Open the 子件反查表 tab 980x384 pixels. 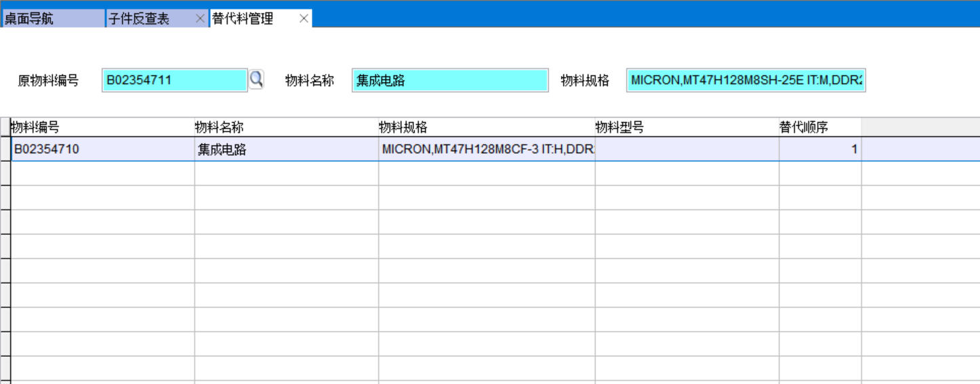pos(149,19)
